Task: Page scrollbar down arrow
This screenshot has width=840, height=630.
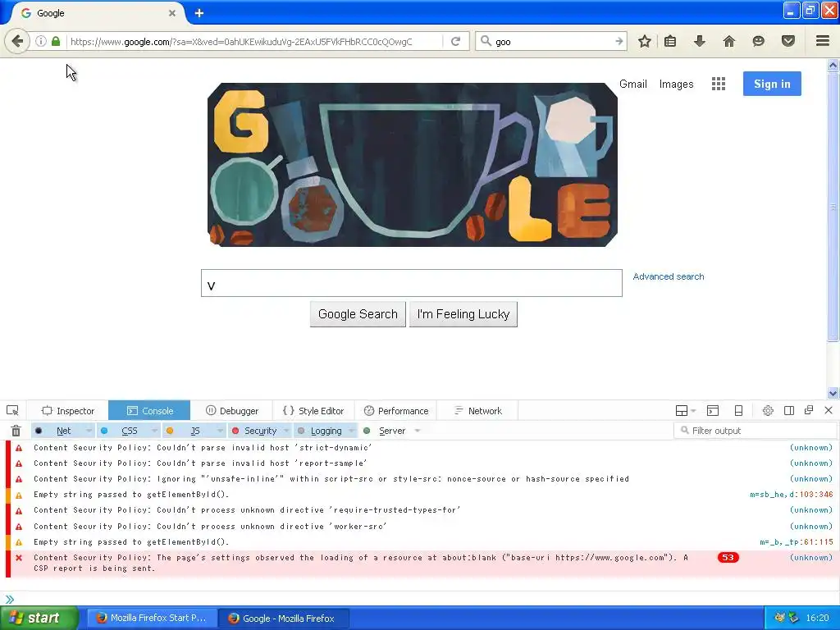Action: tap(833, 393)
